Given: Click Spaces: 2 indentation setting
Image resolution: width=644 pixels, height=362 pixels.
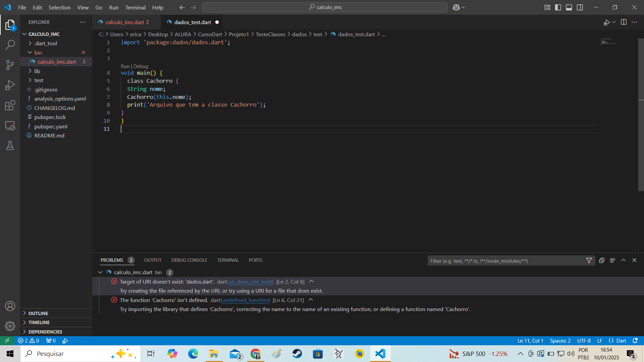Looking at the screenshot, I should [560, 341].
